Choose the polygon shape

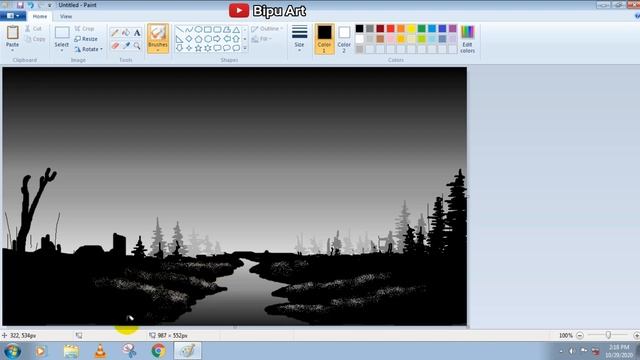(x=227, y=29)
